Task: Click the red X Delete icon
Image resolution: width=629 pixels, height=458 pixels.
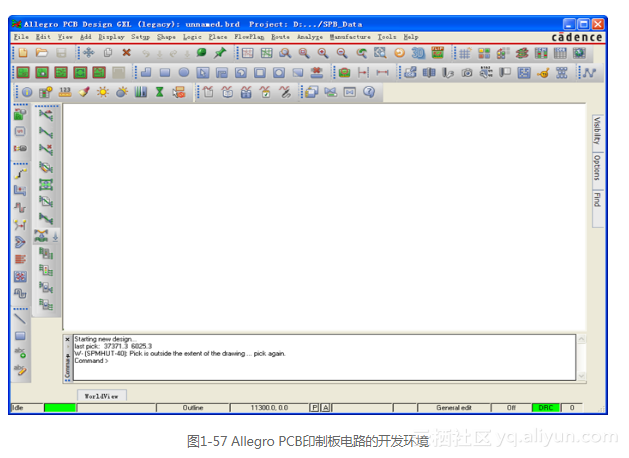Action: (126, 53)
